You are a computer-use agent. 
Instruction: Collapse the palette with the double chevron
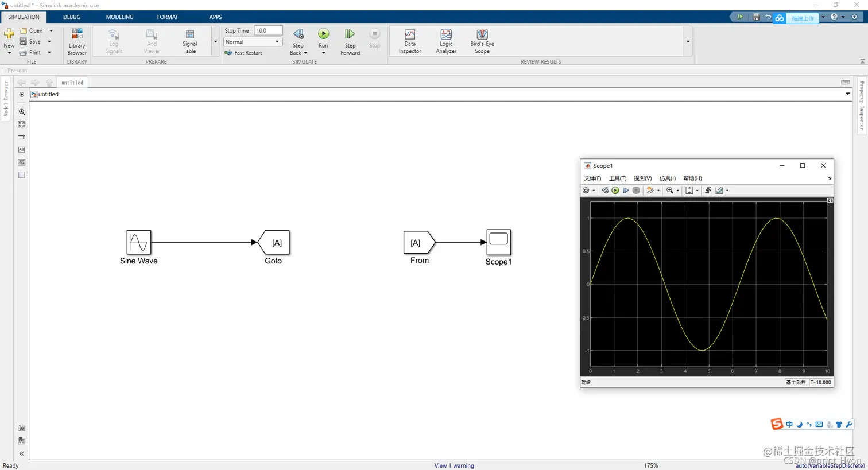coord(22,453)
